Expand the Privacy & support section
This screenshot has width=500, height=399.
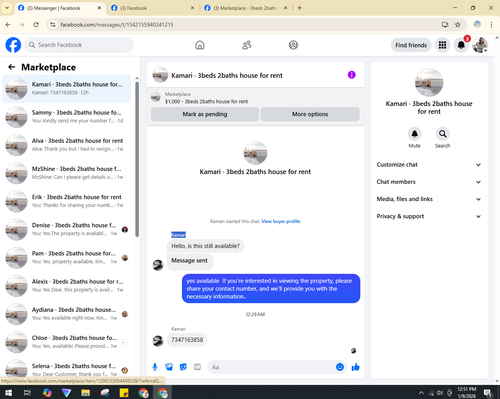[x=429, y=216]
